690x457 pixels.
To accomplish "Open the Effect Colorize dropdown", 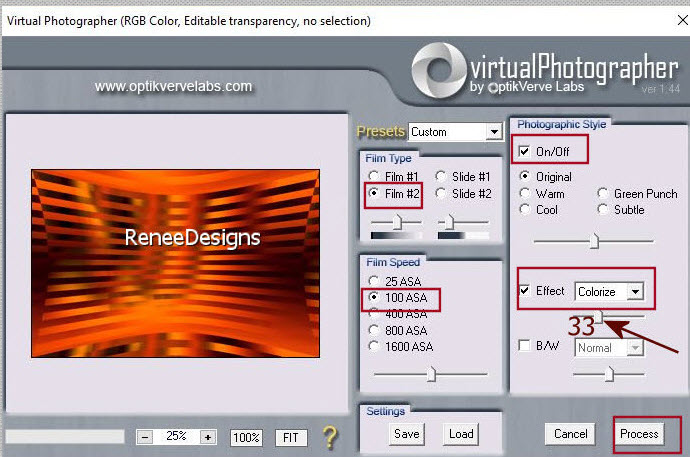I will click(635, 291).
